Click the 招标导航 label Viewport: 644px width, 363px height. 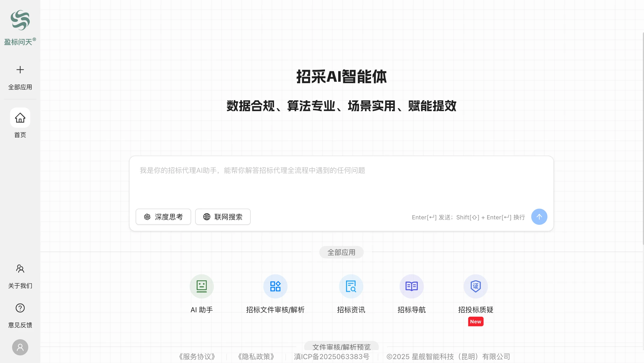click(x=412, y=310)
